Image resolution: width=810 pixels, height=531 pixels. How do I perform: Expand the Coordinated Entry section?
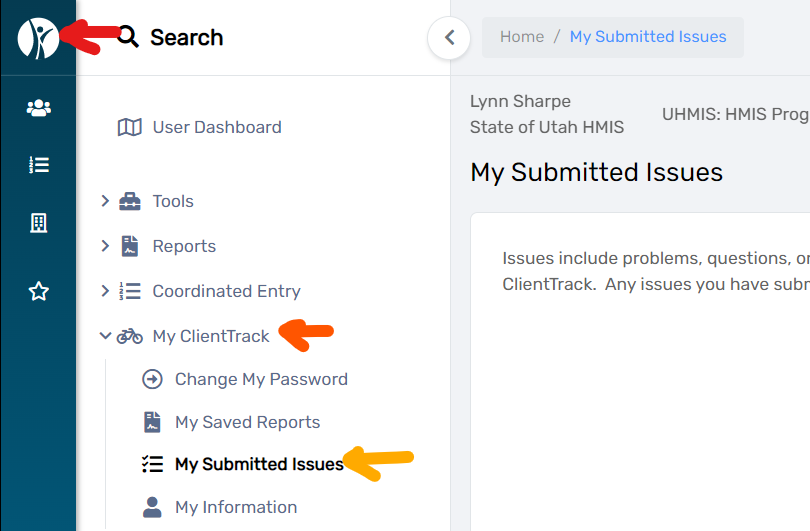tap(105, 291)
